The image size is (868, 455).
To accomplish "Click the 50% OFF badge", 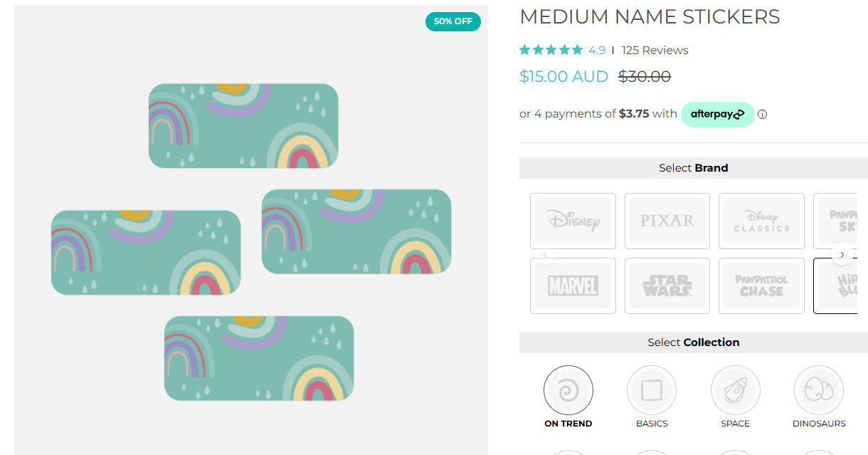I will 453,21.
